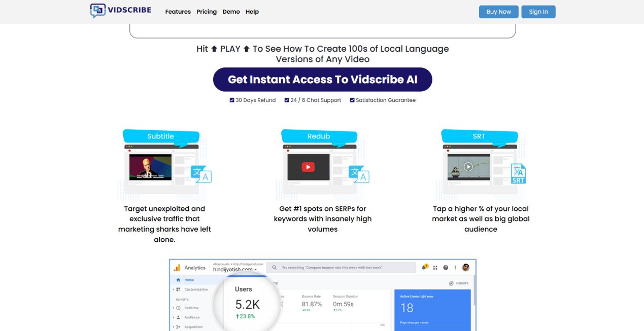Click the Acquisition arrows icon
Image resolution: width=644 pixels, height=331 pixels.
(x=178, y=327)
